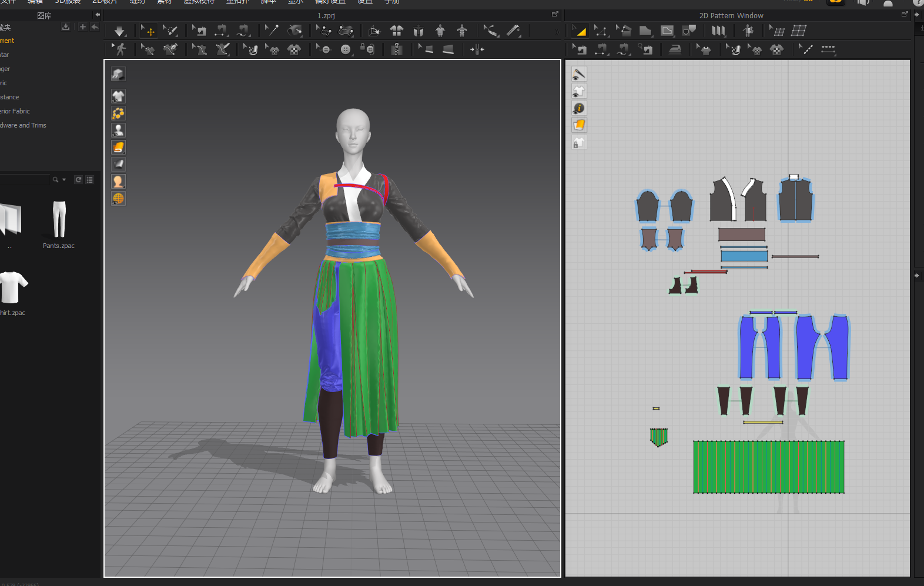
Task: Select the tape measure tool in 3D toolbar
Action: click(513, 31)
